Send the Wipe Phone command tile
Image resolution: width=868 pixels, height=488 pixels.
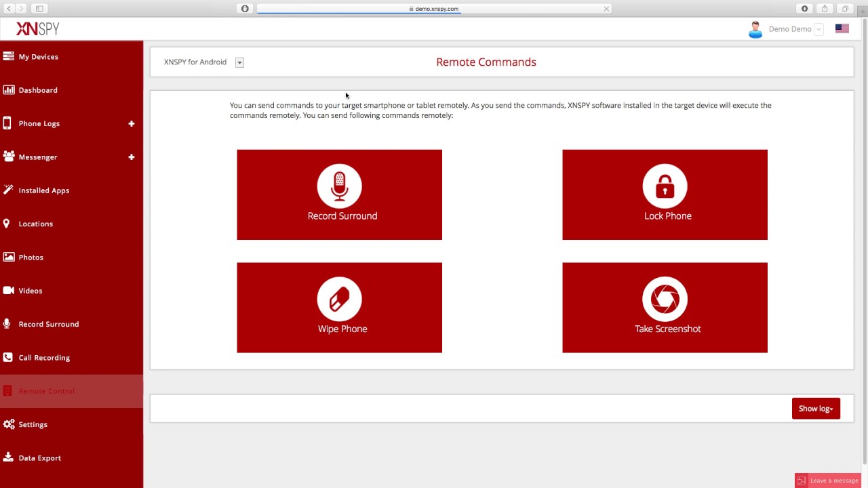pos(339,308)
